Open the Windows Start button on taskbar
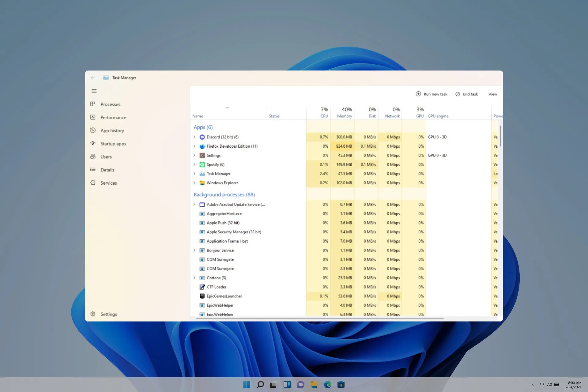Viewport: 588px width, 392px height. pos(247,385)
